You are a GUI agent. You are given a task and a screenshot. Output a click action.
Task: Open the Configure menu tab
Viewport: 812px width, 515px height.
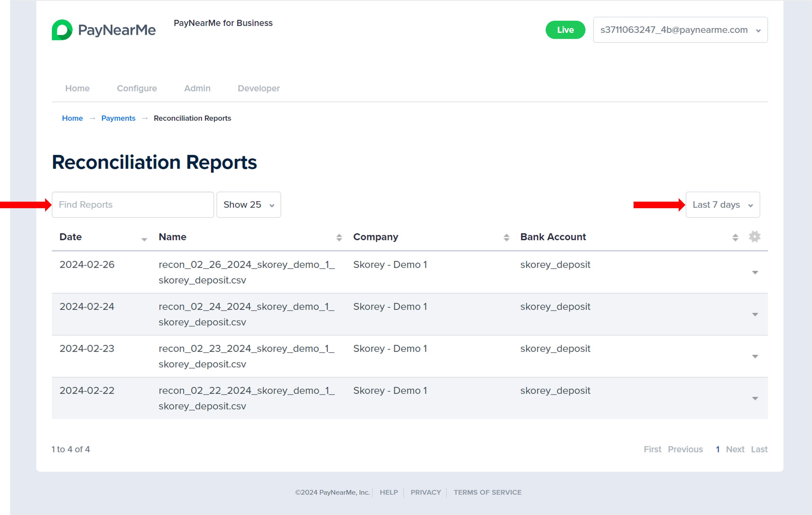137,88
